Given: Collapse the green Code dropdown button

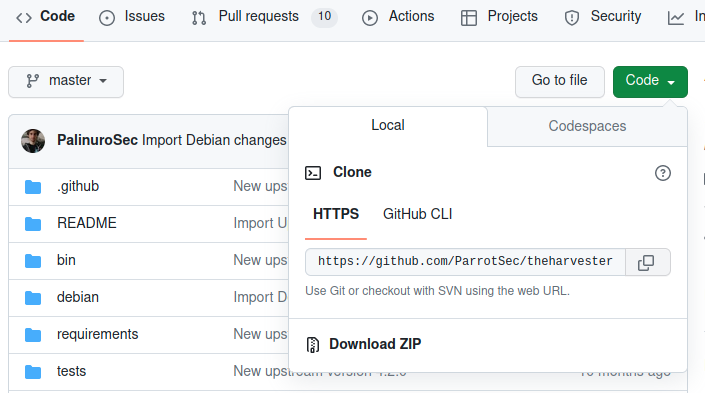Looking at the screenshot, I should tap(650, 81).
